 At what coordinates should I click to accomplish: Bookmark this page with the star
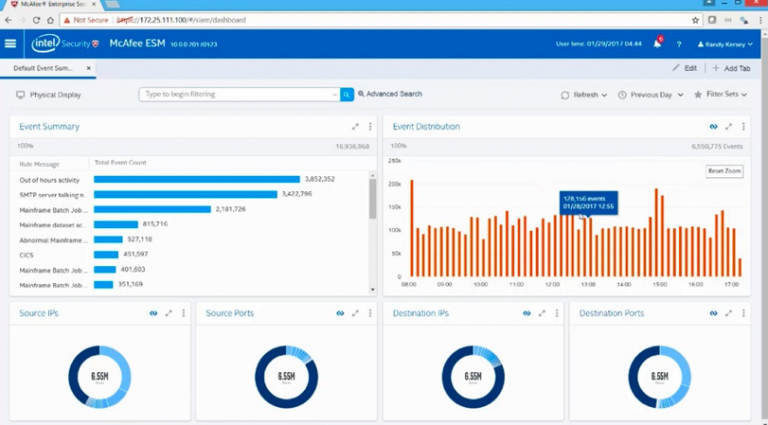pos(696,20)
